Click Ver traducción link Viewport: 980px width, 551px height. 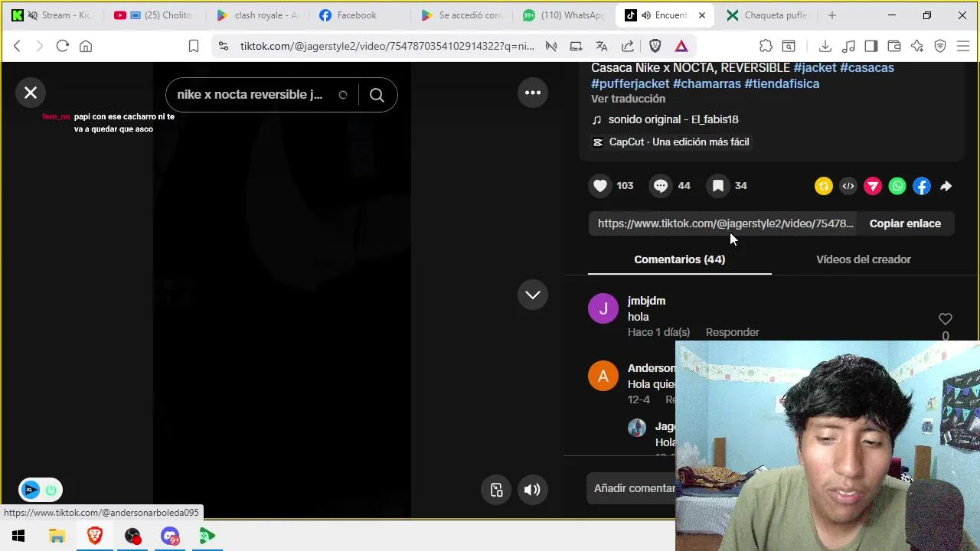[628, 99]
